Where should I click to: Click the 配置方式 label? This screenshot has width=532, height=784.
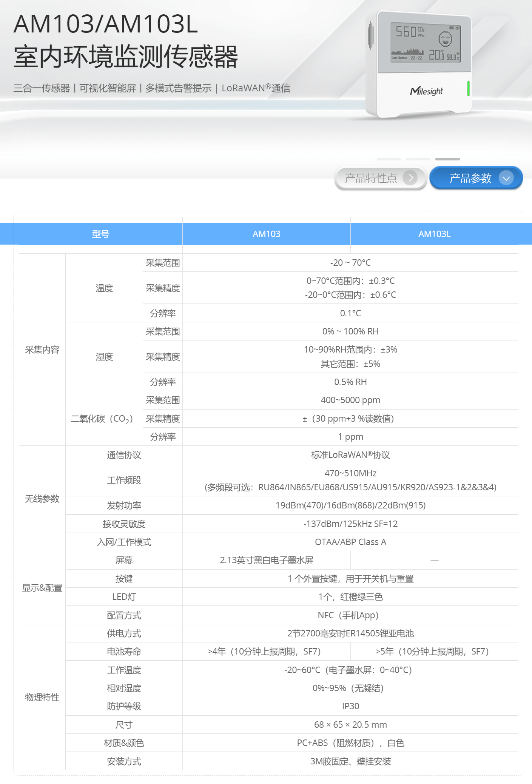coord(124,615)
